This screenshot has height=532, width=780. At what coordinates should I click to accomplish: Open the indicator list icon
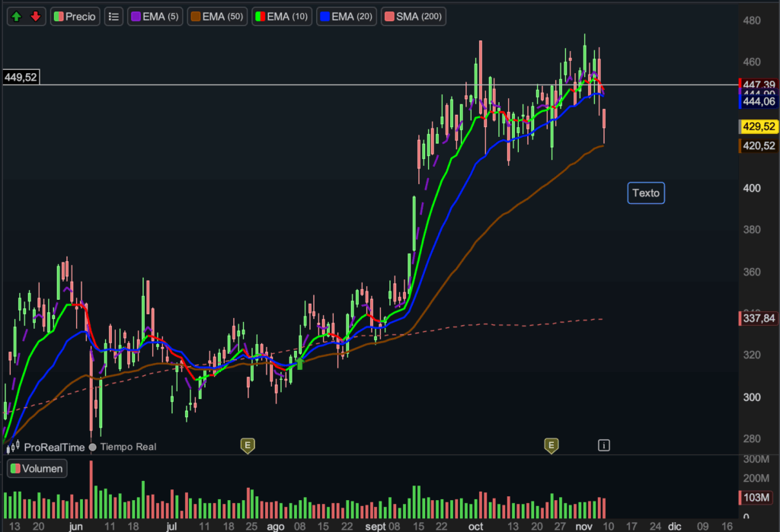coord(113,16)
